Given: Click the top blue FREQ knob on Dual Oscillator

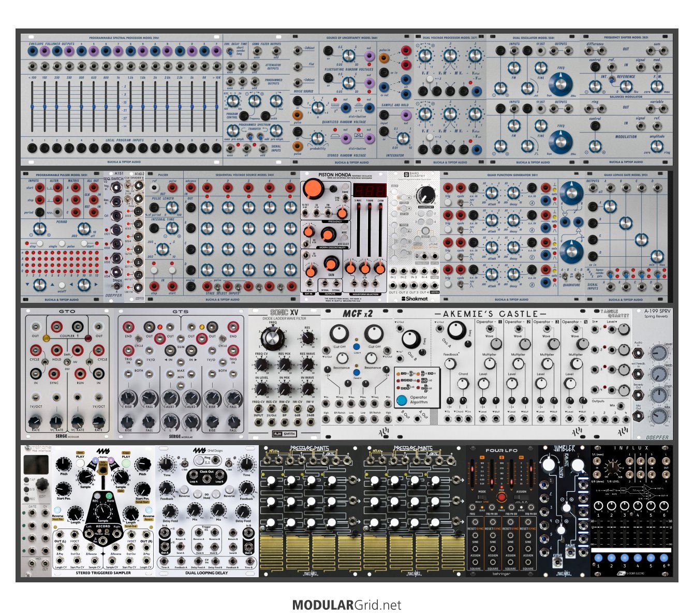Looking at the screenshot, I should (560, 84).
